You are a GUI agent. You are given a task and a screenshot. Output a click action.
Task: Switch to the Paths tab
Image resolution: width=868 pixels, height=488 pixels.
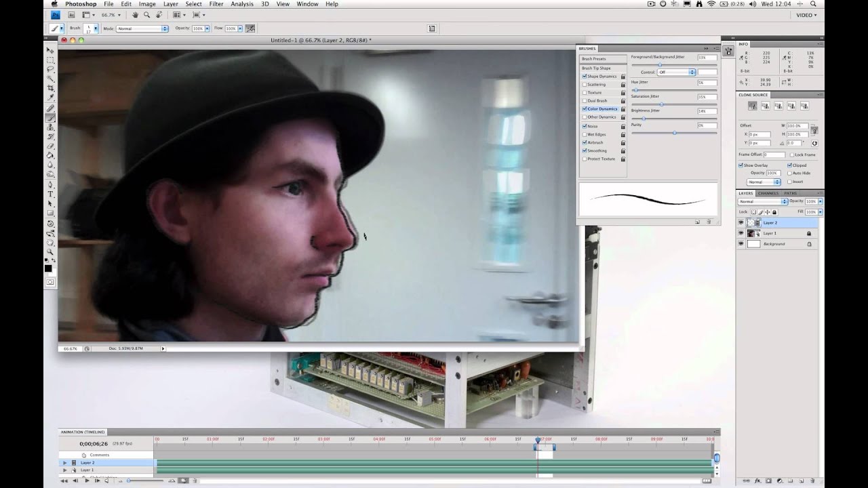point(791,193)
